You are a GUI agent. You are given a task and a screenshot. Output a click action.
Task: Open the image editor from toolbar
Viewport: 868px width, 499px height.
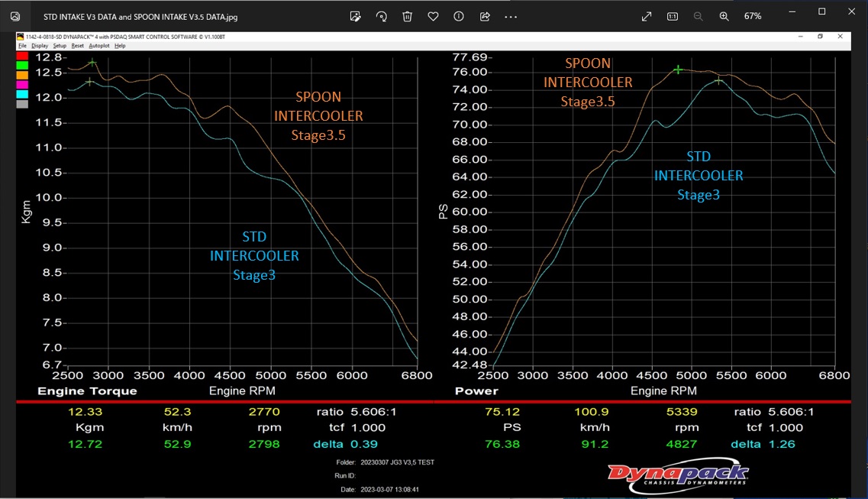coord(355,16)
